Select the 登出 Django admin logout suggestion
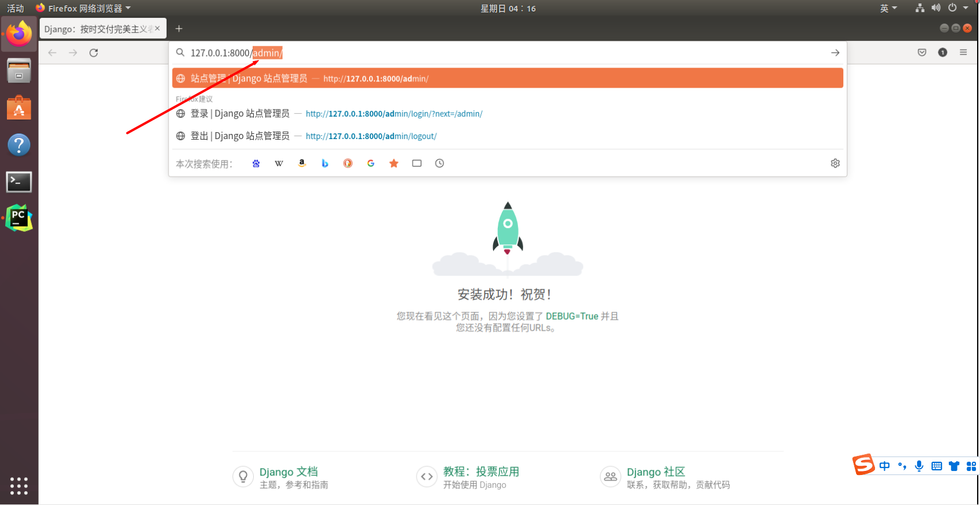Viewport: 980px width, 505px height. (508, 136)
